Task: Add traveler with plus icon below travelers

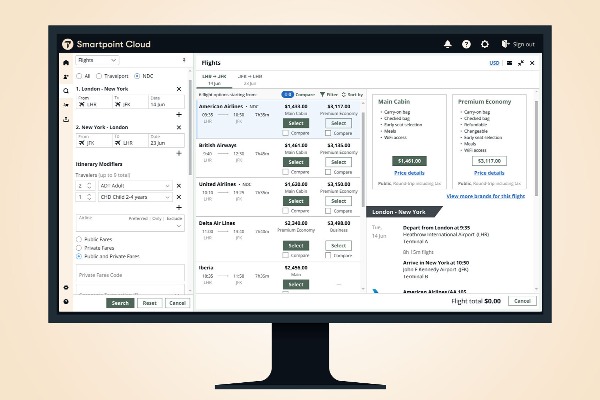Action: point(179,208)
